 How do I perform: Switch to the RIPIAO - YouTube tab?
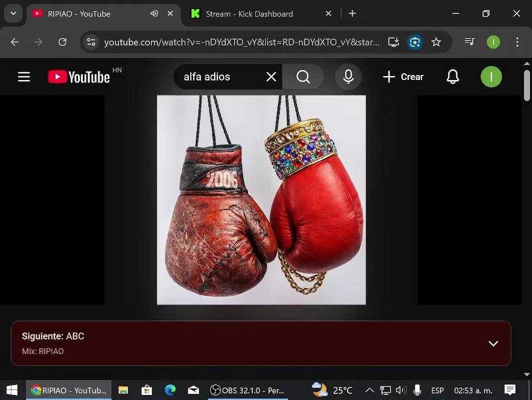coord(103,14)
